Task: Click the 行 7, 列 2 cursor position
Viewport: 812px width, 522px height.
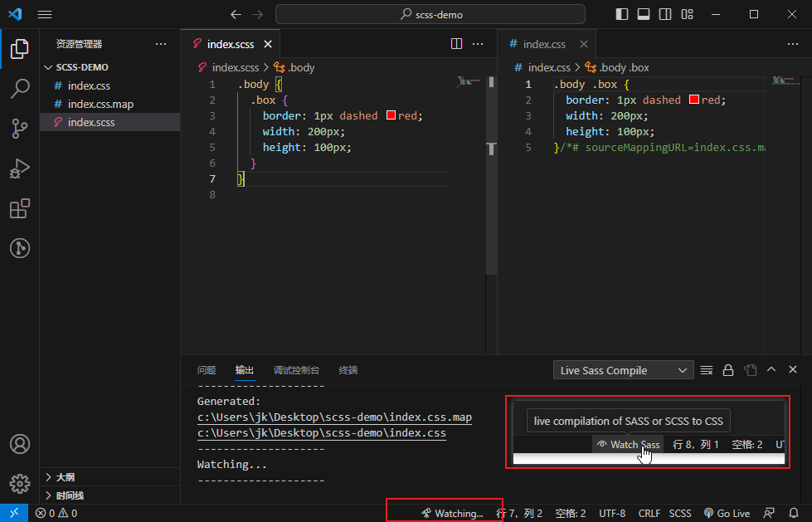Action: [x=519, y=513]
